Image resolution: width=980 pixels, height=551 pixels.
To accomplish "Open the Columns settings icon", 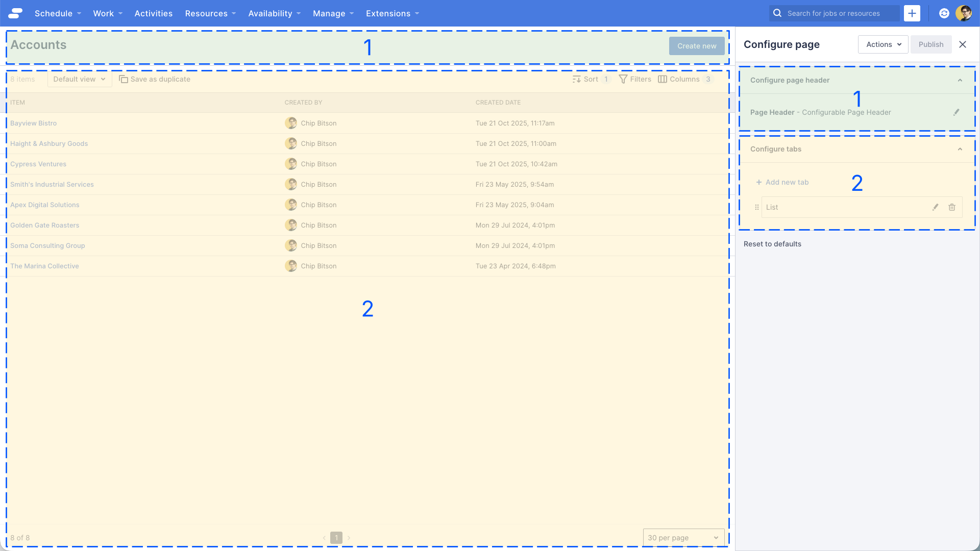I will [x=662, y=79].
